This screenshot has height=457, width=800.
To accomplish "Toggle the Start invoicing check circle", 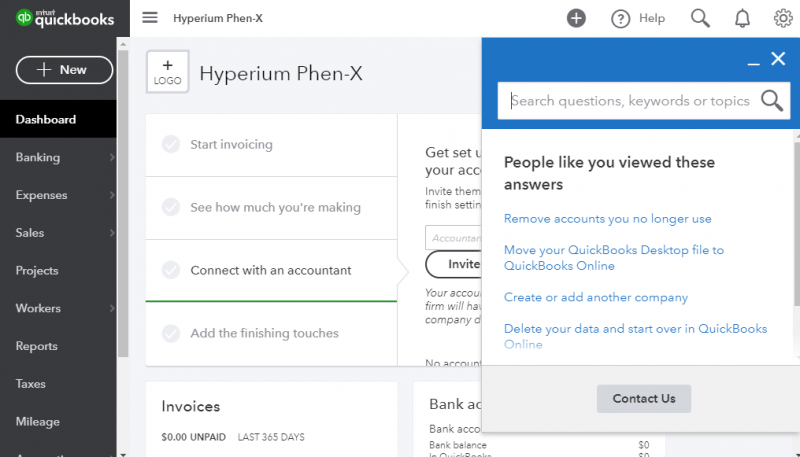I will click(171, 144).
